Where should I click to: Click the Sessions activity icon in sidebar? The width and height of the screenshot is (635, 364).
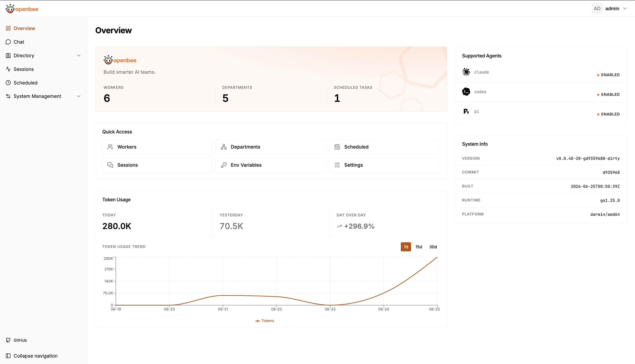point(8,69)
